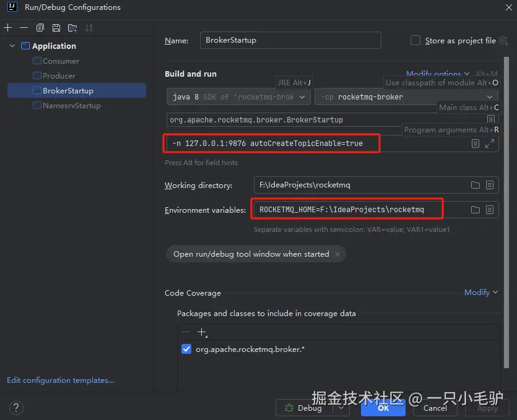This screenshot has width=517, height=420.
Task: Select the BrokerStartup configuration
Action: (x=77, y=90)
